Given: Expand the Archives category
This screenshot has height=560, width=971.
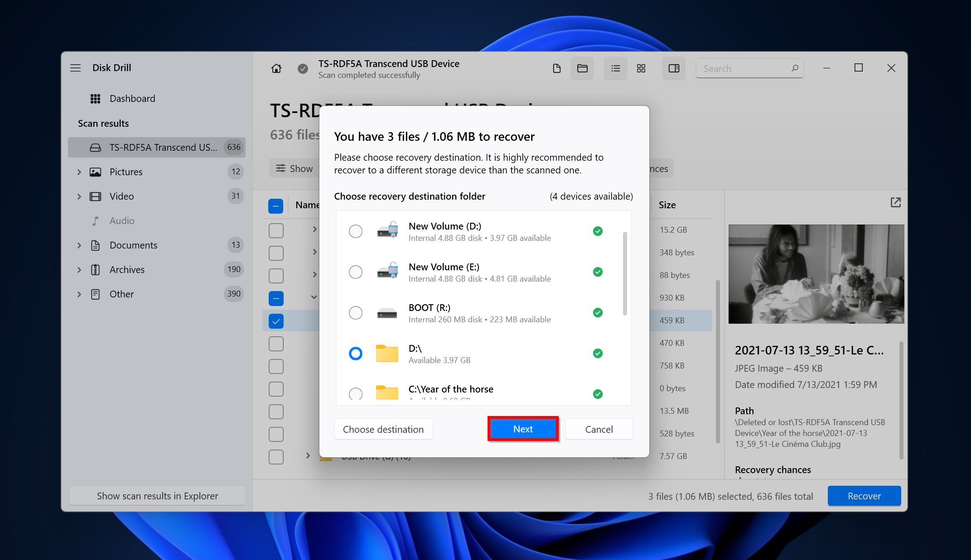Looking at the screenshot, I should [79, 270].
